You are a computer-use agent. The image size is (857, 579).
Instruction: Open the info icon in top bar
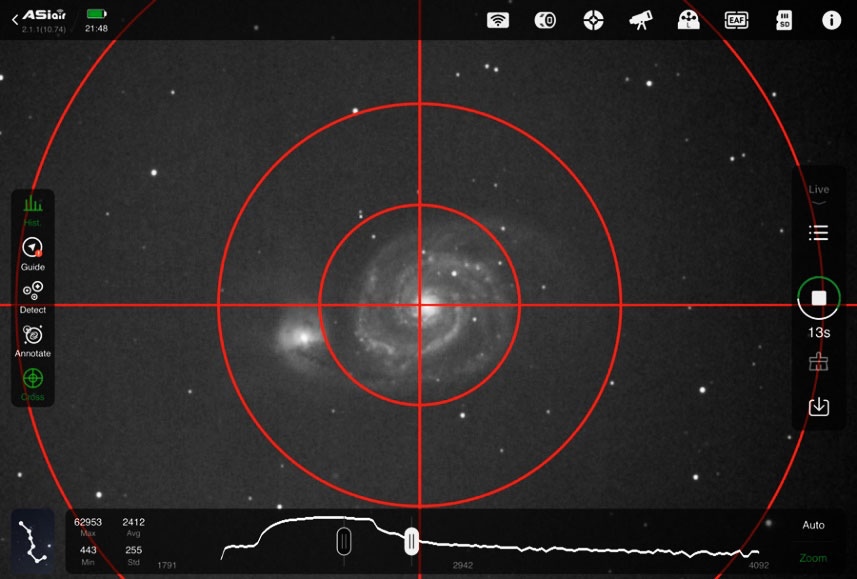831,20
